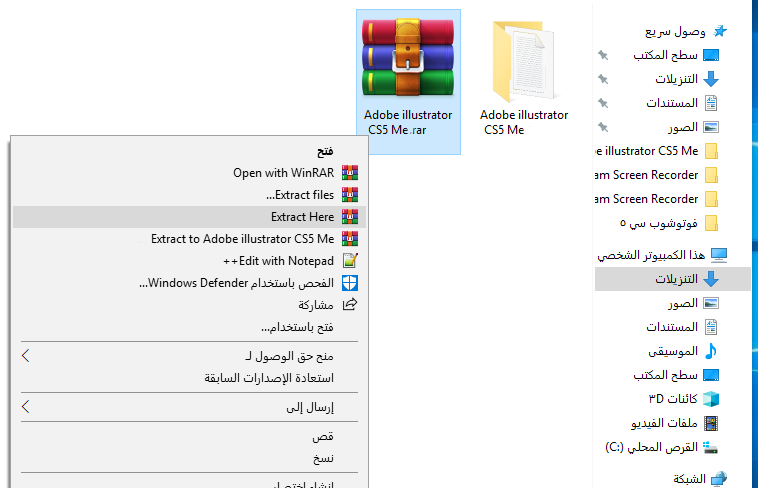Open فوتوشوب سي ٥ in quick access

pyautogui.click(x=658, y=223)
